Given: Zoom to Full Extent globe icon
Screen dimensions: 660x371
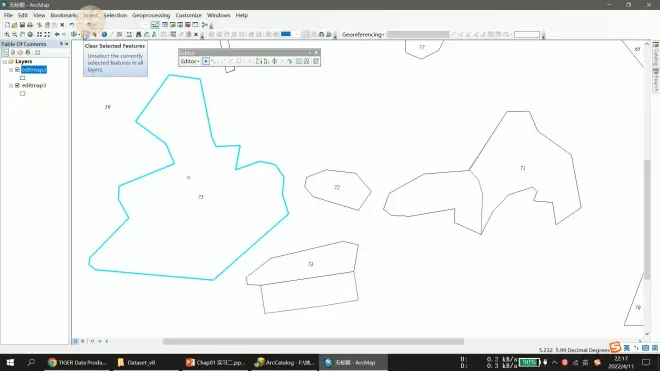Looking at the screenshot, I should coord(30,35).
